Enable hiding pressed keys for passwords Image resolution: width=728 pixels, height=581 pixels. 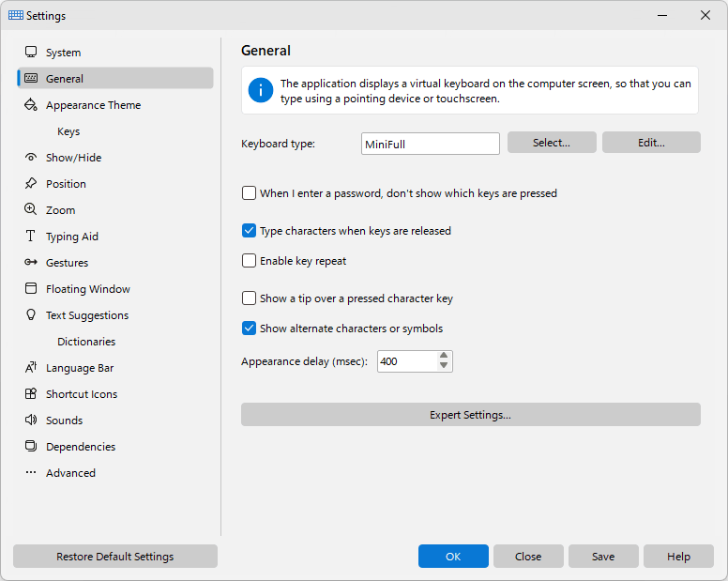point(249,192)
